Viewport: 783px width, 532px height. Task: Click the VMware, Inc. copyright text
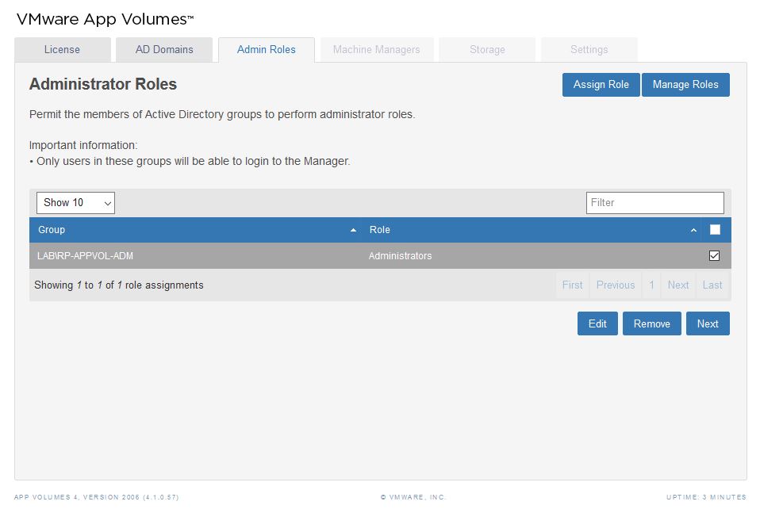click(x=413, y=497)
